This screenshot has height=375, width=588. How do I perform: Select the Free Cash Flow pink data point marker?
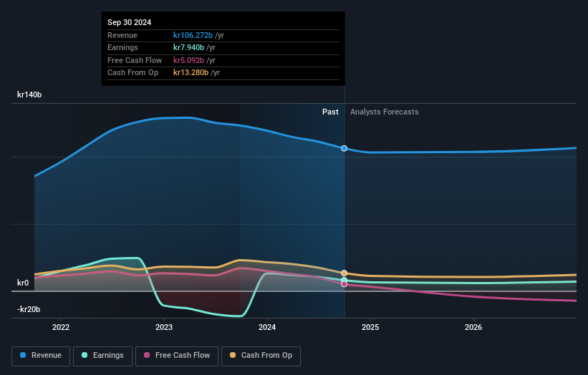click(x=344, y=284)
